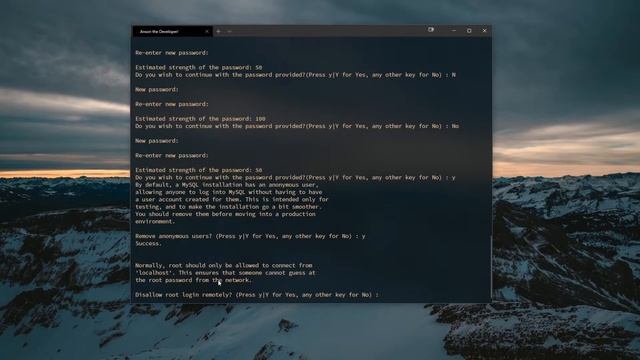Click 'Estimated strength of the password: 100' line
This screenshot has height=360, width=640.
[x=200, y=119]
